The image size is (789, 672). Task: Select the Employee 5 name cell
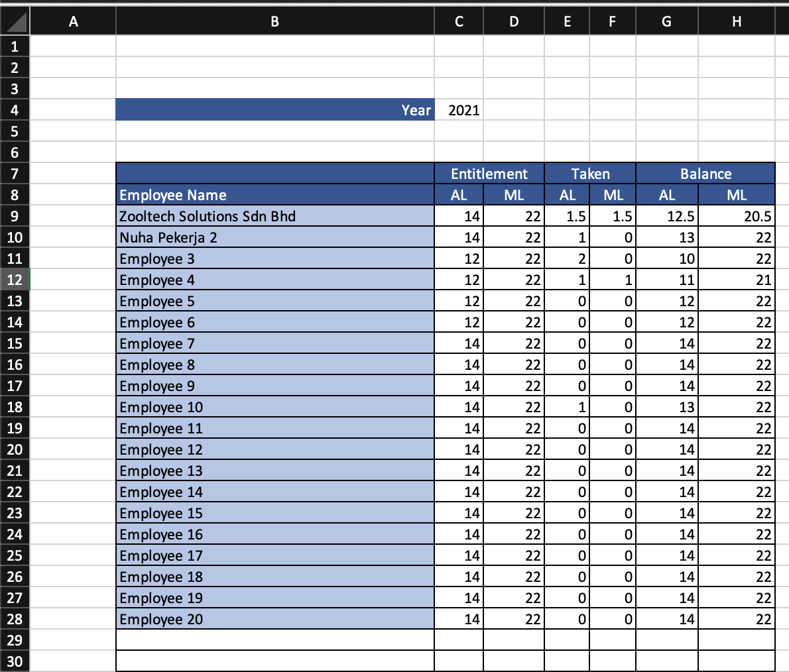(274, 301)
